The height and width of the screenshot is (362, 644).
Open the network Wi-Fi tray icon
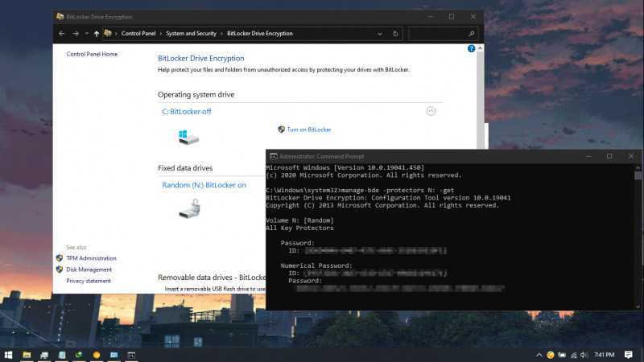(574, 355)
